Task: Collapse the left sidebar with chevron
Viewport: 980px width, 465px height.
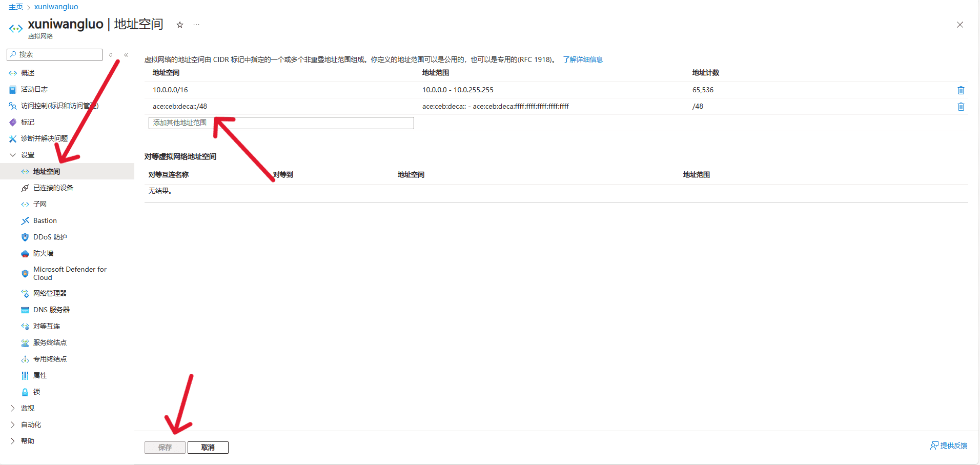Action: click(126, 55)
